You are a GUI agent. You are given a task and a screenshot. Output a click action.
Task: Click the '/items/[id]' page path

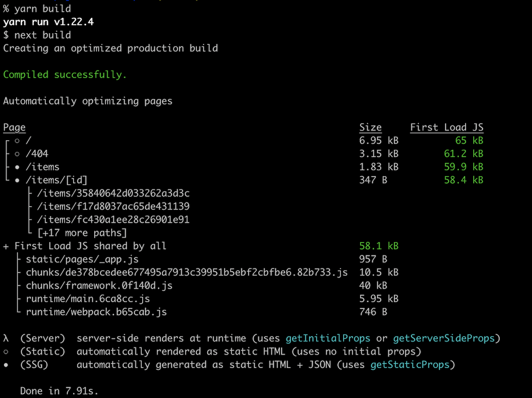click(57, 180)
